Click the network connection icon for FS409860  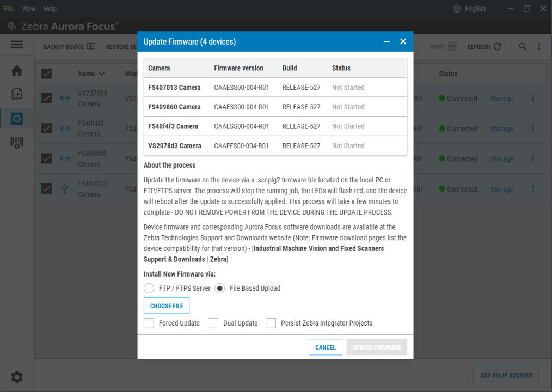(x=65, y=158)
